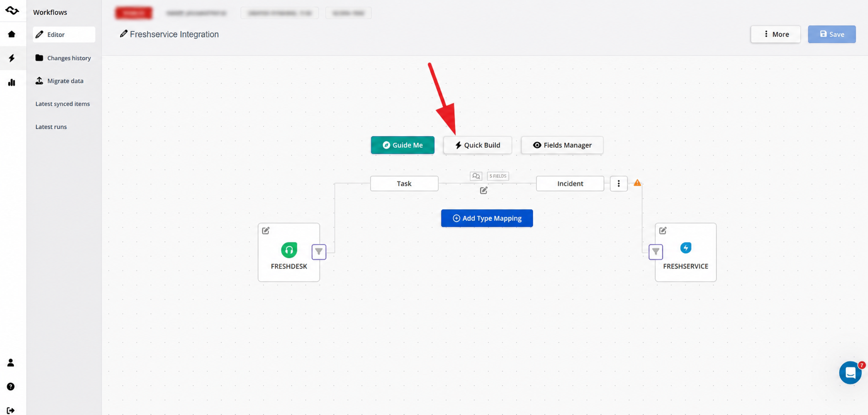Select the Task type box
The width and height of the screenshot is (868, 415).
(404, 183)
